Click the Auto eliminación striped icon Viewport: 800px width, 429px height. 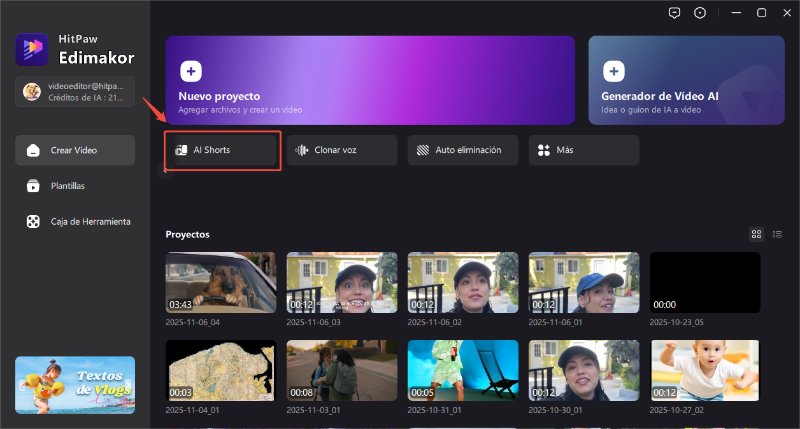(423, 150)
